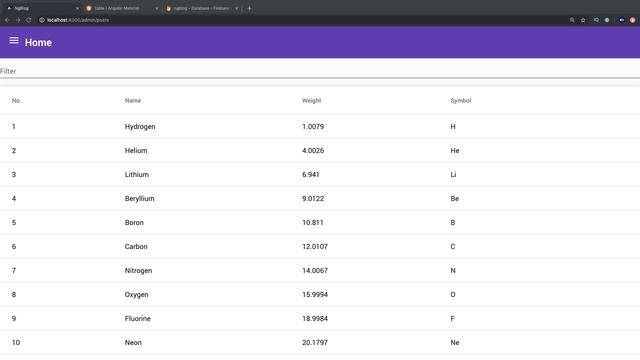
Task: Select the Hydrogen name cell
Action: pyautogui.click(x=140, y=127)
